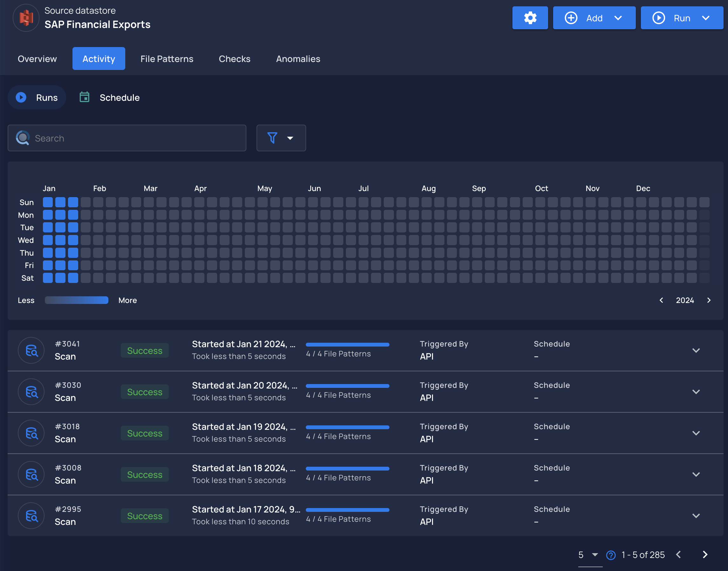
Task: Open the Run dropdown menu
Action: tap(682, 18)
